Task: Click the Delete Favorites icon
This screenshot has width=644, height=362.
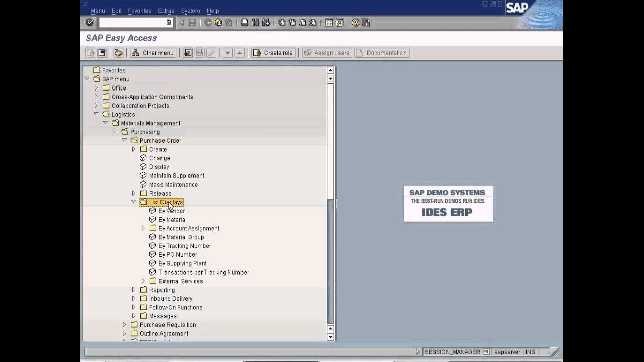Action: click(x=199, y=53)
